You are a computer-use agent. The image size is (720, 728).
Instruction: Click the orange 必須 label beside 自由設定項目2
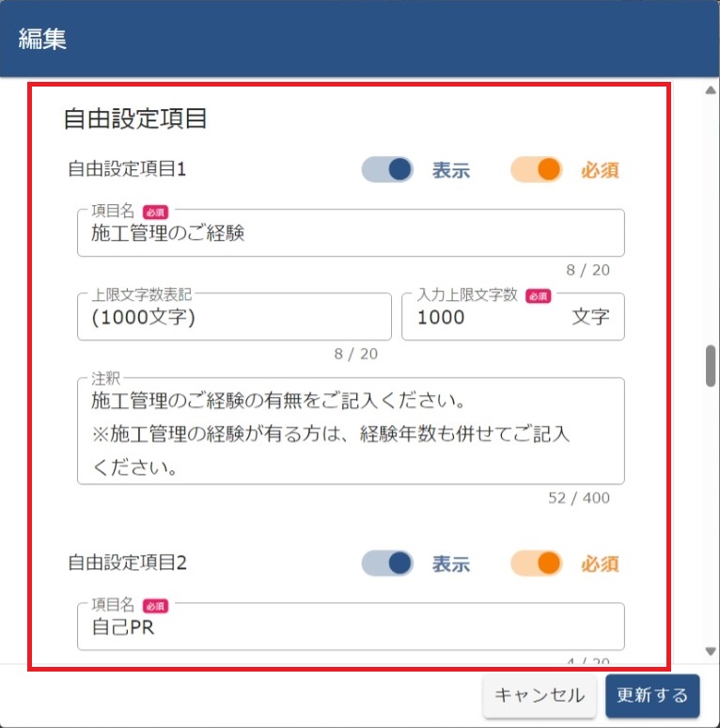pos(600,564)
